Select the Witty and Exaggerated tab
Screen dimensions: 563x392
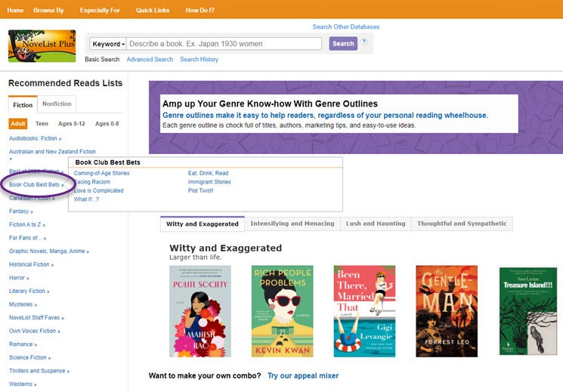tap(202, 224)
